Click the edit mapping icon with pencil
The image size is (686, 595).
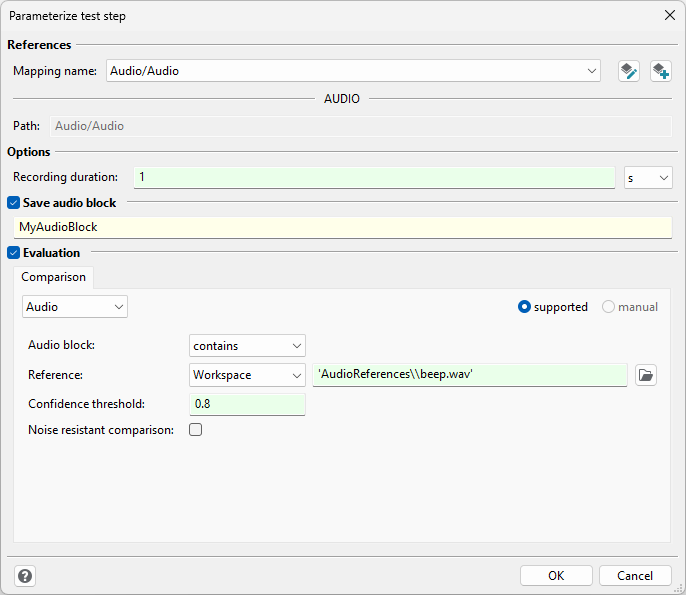coord(629,71)
